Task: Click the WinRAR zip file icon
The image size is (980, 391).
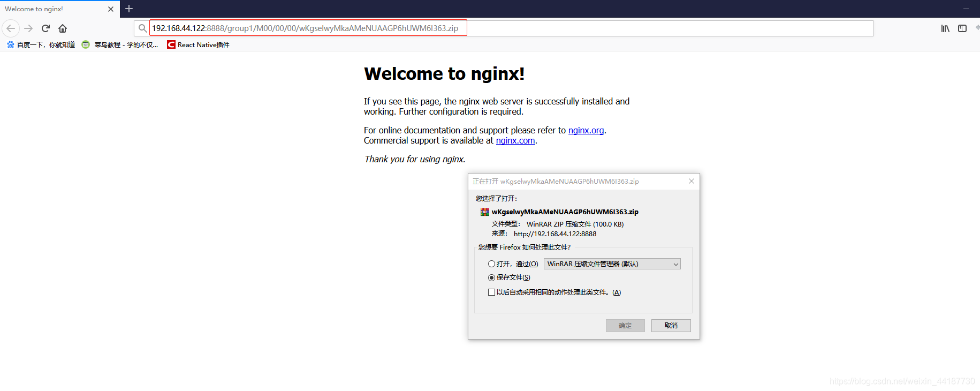Action: pyautogui.click(x=484, y=212)
